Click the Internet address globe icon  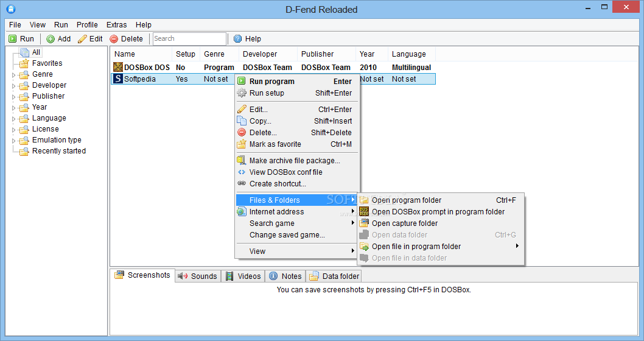(x=242, y=211)
